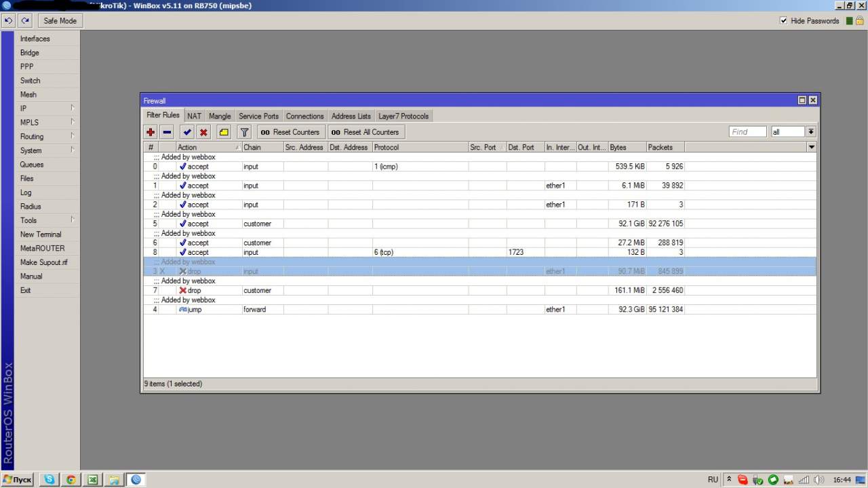Click the Reset All Counters button

[x=366, y=132]
